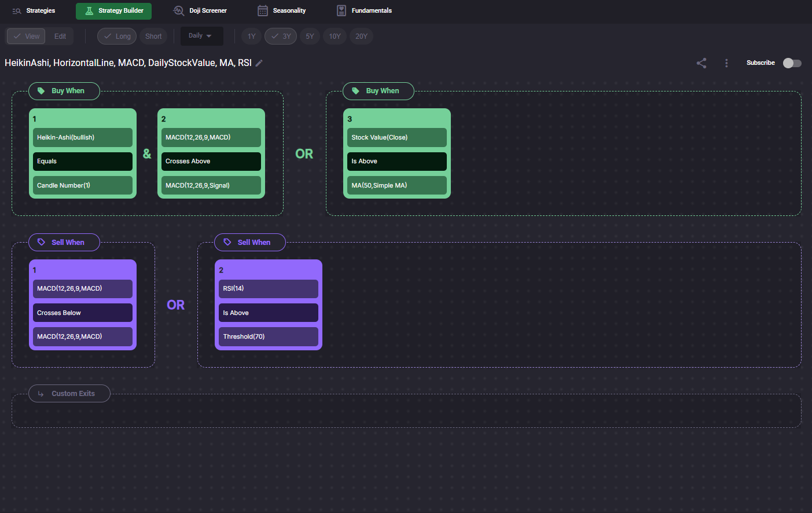The width and height of the screenshot is (812, 513).
Task: Click the Custom Exits arrow icon
Action: 41,394
